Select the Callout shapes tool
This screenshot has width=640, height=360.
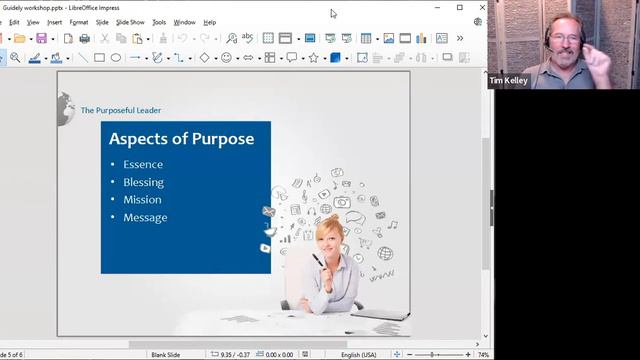(x=291, y=58)
